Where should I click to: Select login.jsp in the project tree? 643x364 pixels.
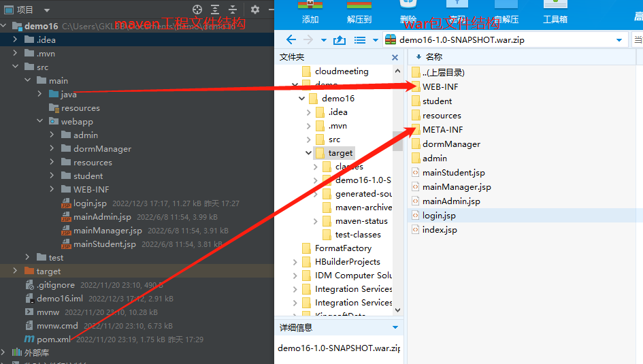[x=84, y=203]
